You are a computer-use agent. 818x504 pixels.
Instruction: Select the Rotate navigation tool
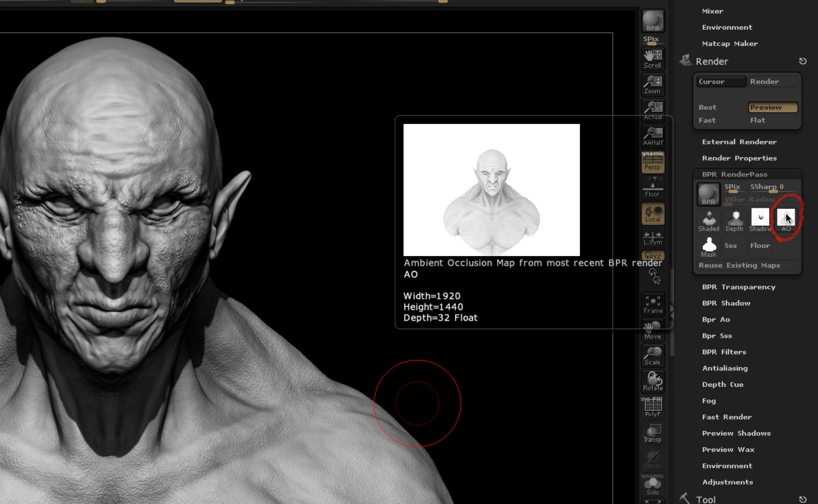653,381
